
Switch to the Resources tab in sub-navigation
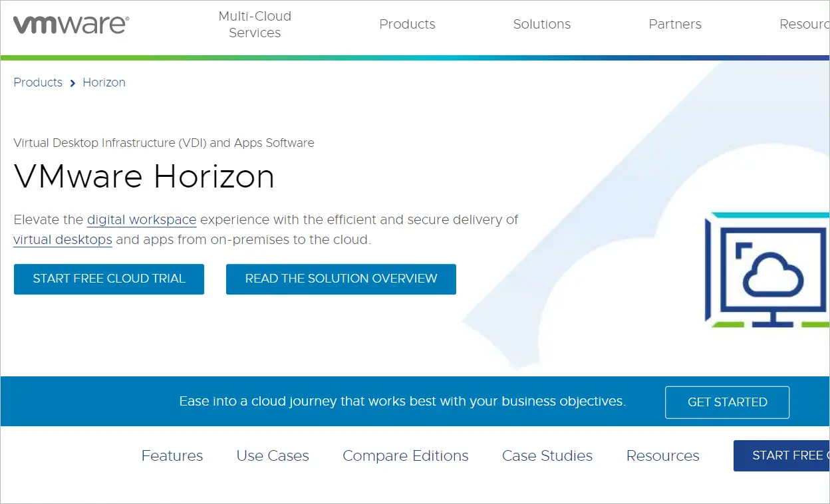663,456
